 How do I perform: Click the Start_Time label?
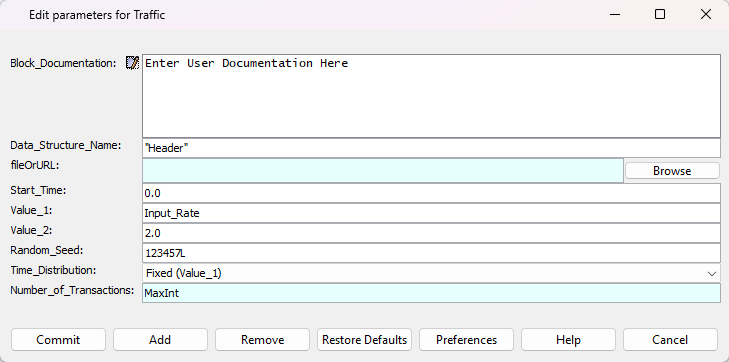(38, 191)
